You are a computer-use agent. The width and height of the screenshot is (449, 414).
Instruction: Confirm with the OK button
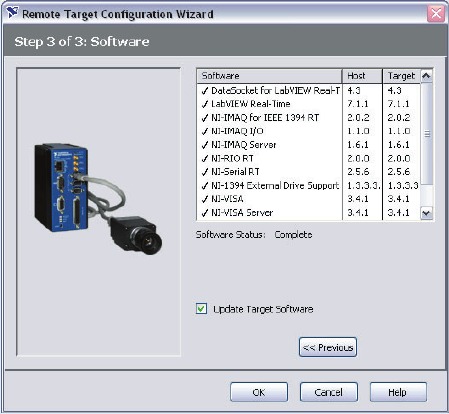[x=259, y=392]
